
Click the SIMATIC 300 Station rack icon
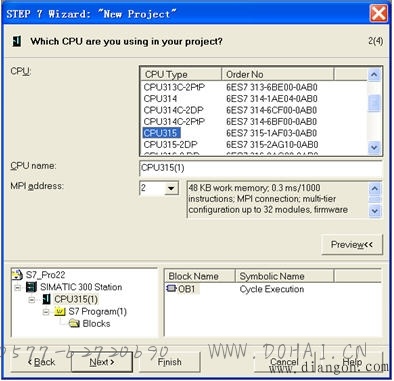[31, 287]
